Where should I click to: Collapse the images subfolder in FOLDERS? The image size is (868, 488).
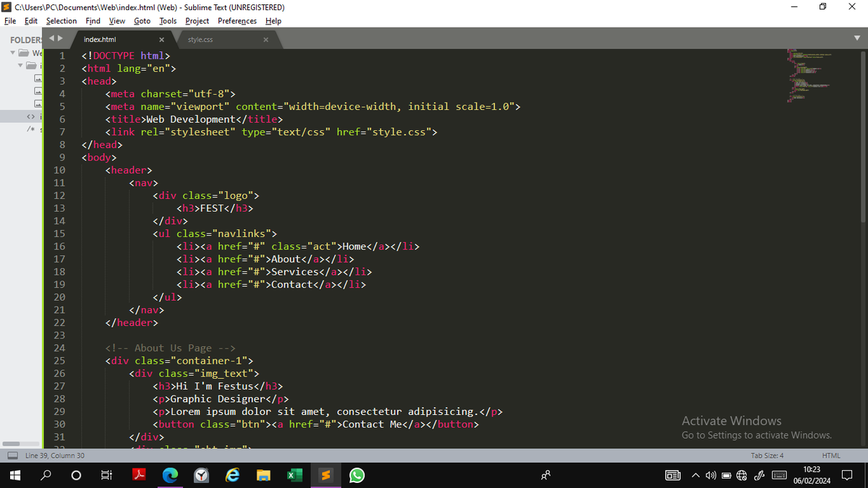coord(22,64)
